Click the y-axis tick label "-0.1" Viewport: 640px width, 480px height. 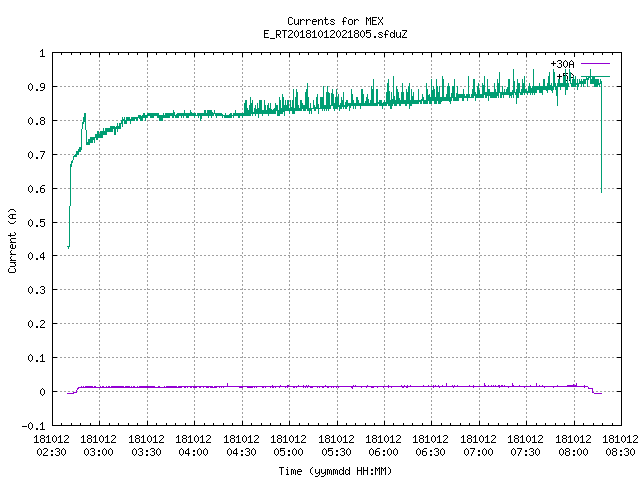pos(33,426)
